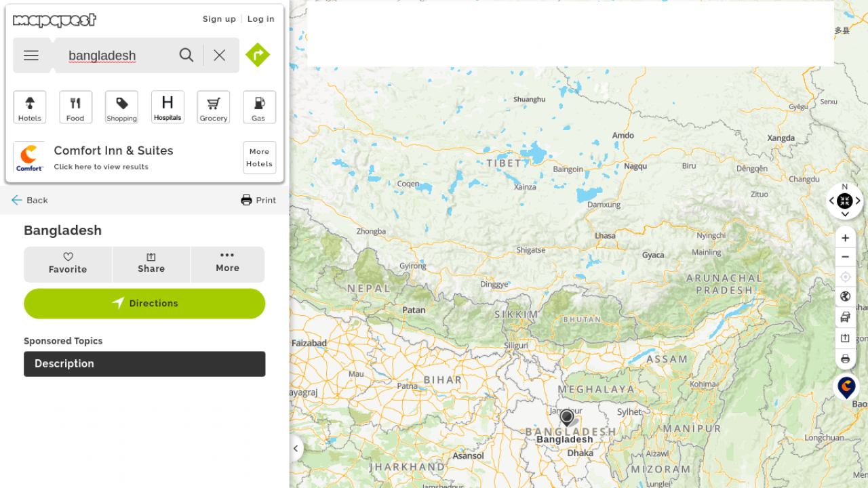Click the Sign up link
The image size is (868, 488).
pyautogui.click(x=219, y=19)
